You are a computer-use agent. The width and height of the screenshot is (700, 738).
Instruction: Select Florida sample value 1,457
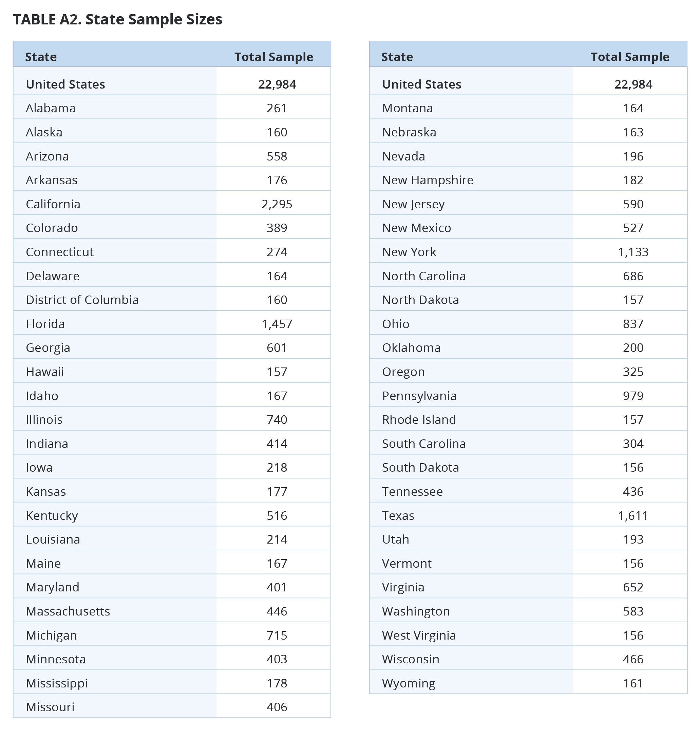(277, 323)
